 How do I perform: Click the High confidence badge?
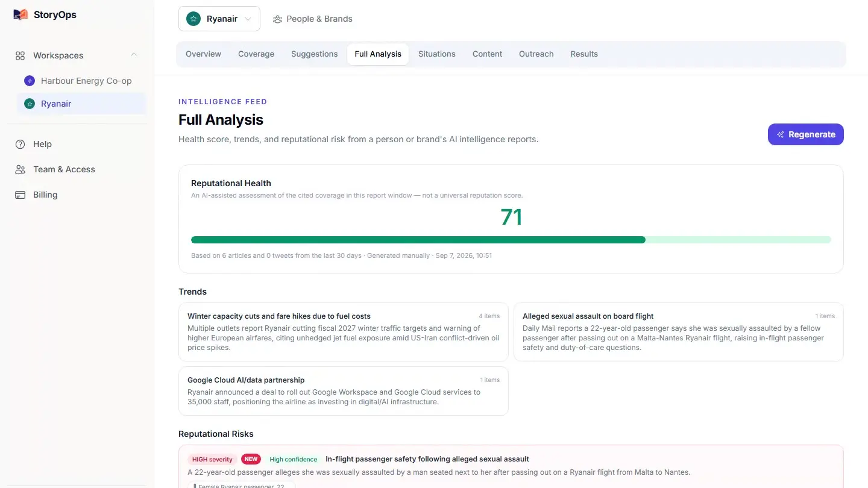pyautogui.click(x=293, y=459)
